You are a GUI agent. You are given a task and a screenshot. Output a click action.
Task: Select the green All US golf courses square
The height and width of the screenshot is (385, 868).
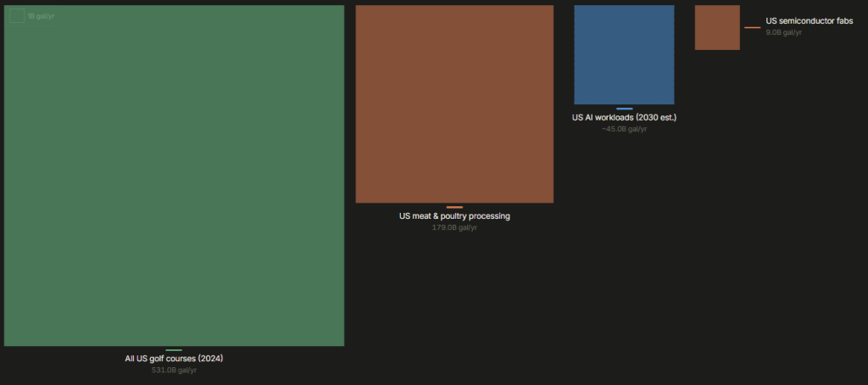click(174, 176)
